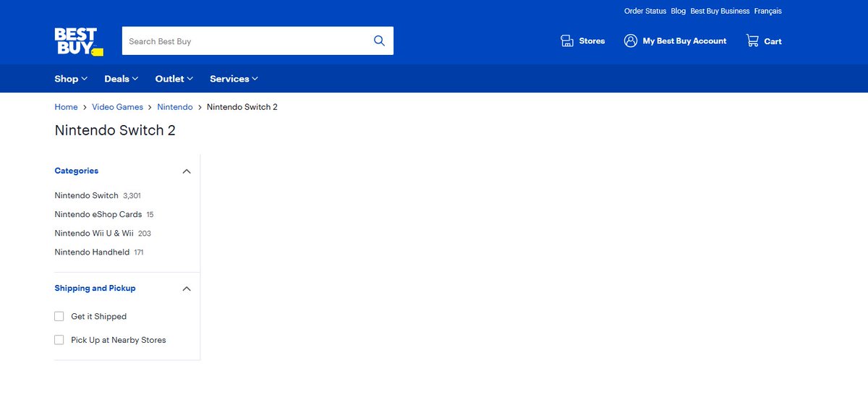Click the Cart label
This screenshot has width=868, height=413.
[773, 41]
